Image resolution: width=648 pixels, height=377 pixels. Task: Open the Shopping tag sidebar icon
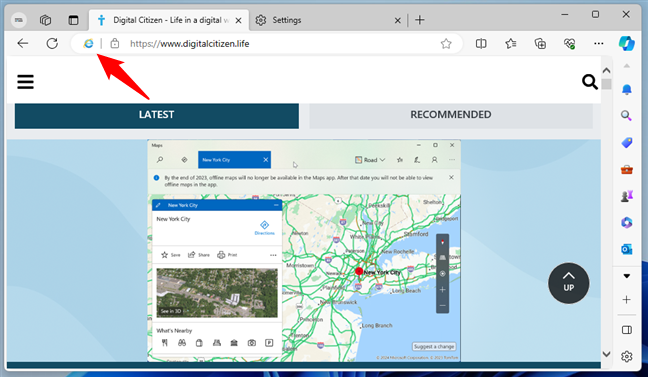[627, 143]
